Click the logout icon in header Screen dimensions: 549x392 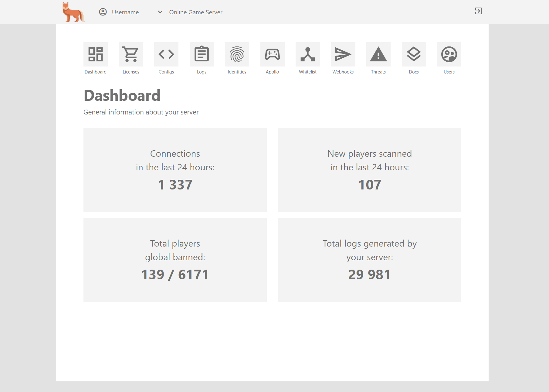click(478, 11)
